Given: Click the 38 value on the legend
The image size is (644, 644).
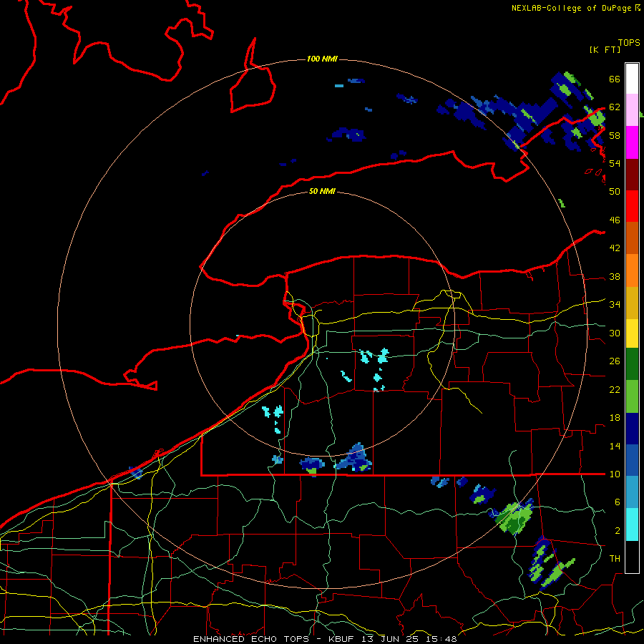Looking at the screenshot, I should pyautogui.click(x=615, y=276).
